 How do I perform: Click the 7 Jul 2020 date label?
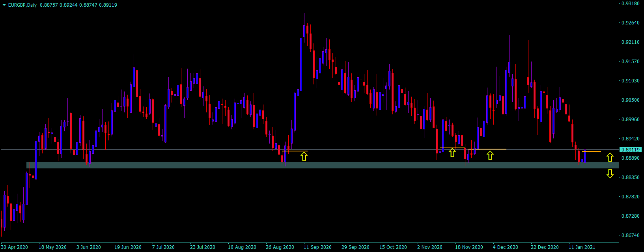[163, 247]
